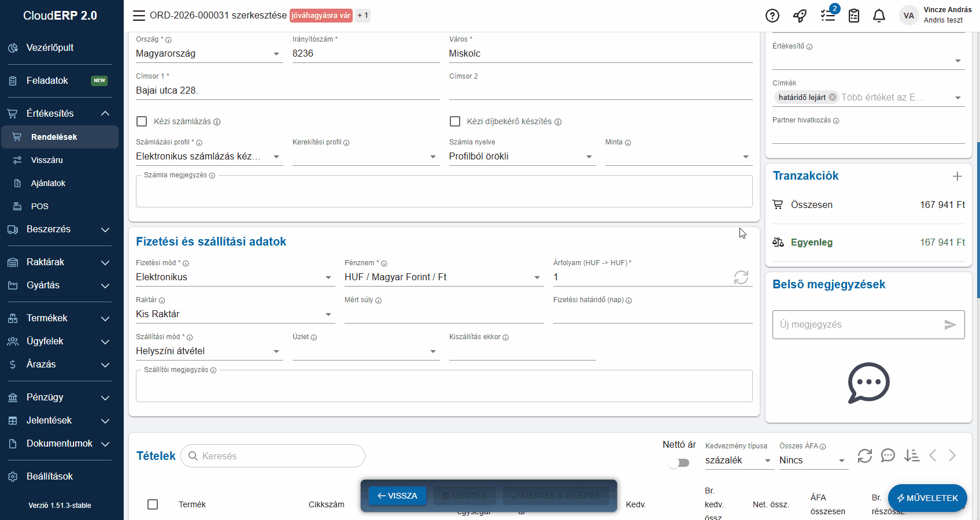Open the MŰVELETEK actions button
Screen dimensions: 980x520
pyautogui.click(x=927, y=498)
